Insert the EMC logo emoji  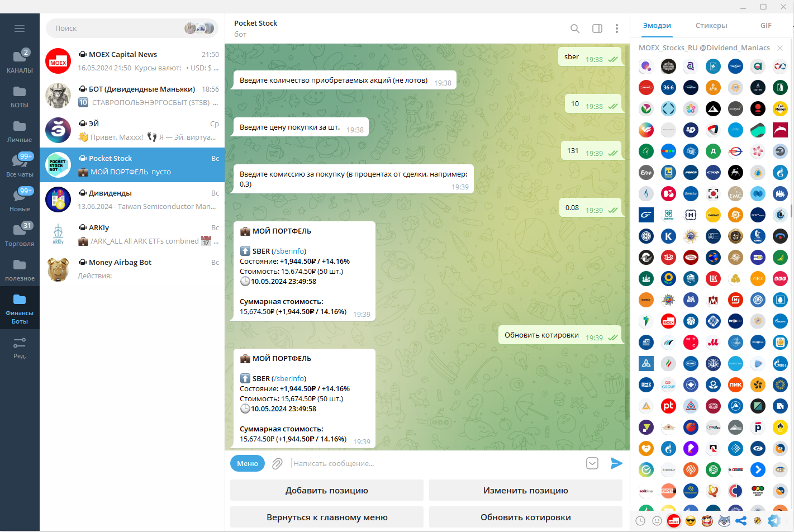click(735, 193)
